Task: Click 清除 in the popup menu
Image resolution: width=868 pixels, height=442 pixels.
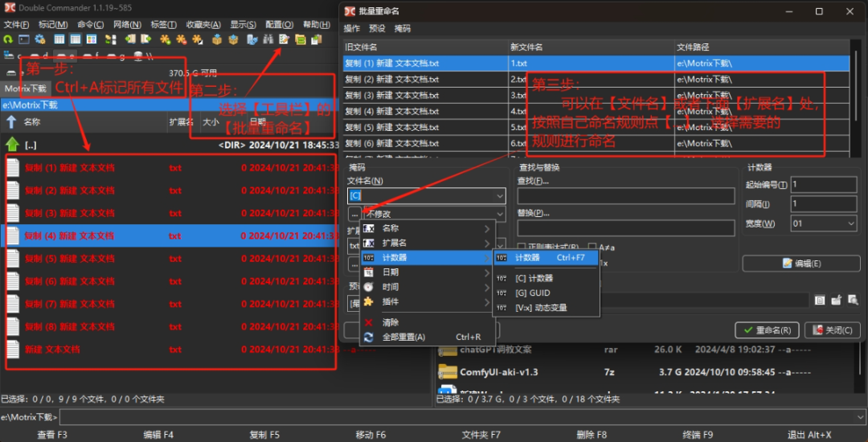Action: pyautogui.click(x=426, y=322)
